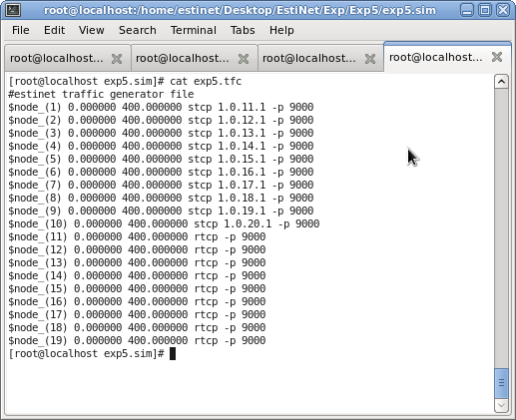Open the Terminal menu

194,30
